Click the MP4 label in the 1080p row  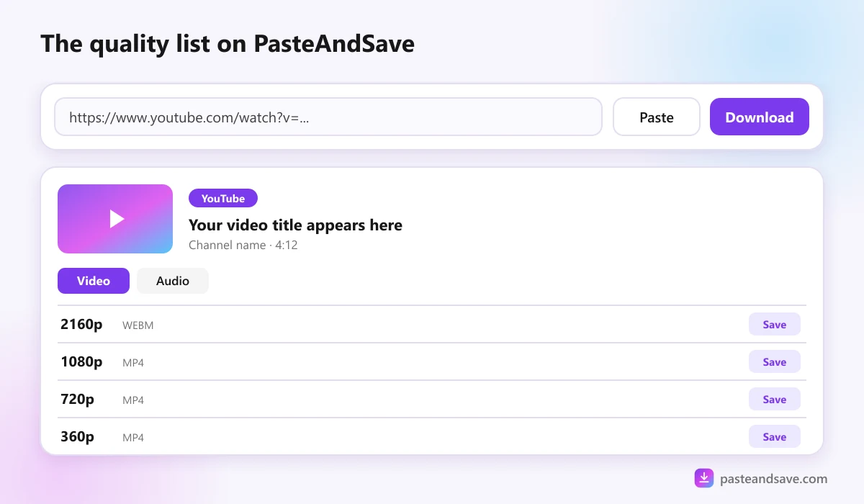(133, 363)
